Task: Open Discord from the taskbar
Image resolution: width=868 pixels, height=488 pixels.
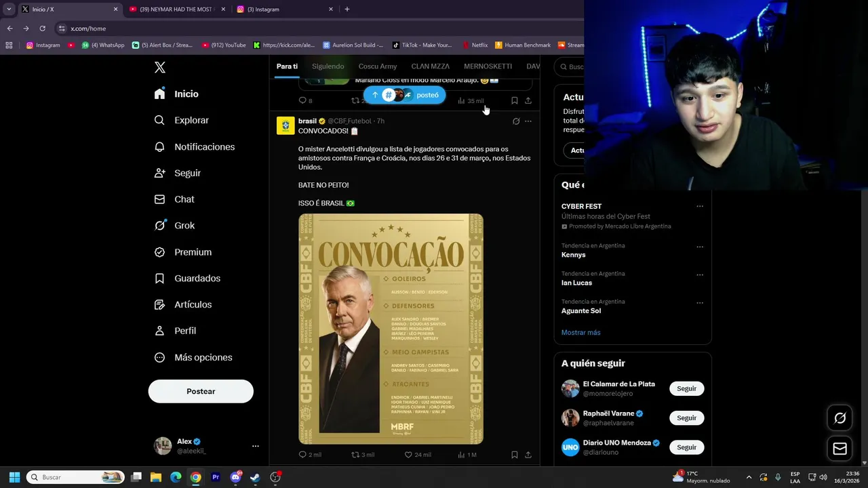Action: point(235,477)
